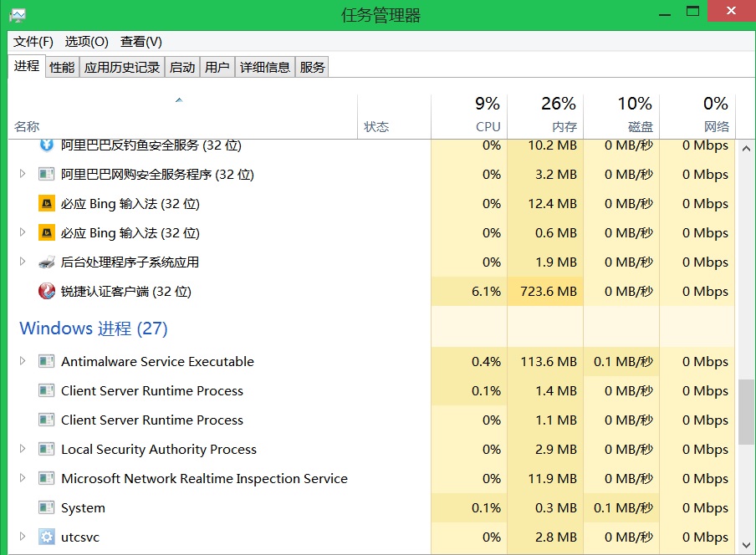Viewport: 756px width, 555px height.
Task: Expand the 阿里巴巴网购安全服务程序 process
Action: point(23,174)
